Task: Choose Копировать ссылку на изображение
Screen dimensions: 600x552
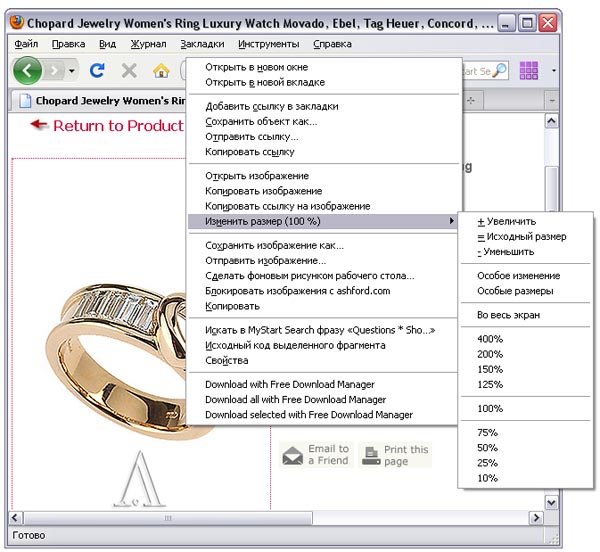Action: pos(324,206)
